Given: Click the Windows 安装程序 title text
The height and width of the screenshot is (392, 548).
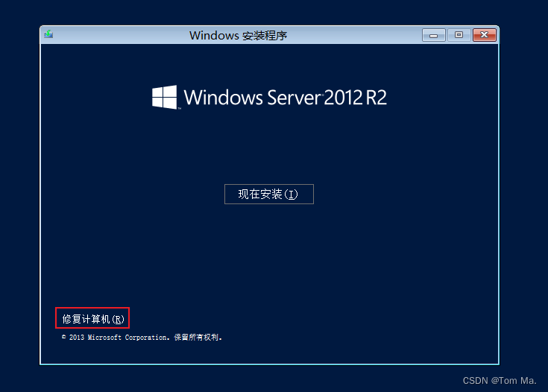Looking at the screenshot, I should click(238, 35).
